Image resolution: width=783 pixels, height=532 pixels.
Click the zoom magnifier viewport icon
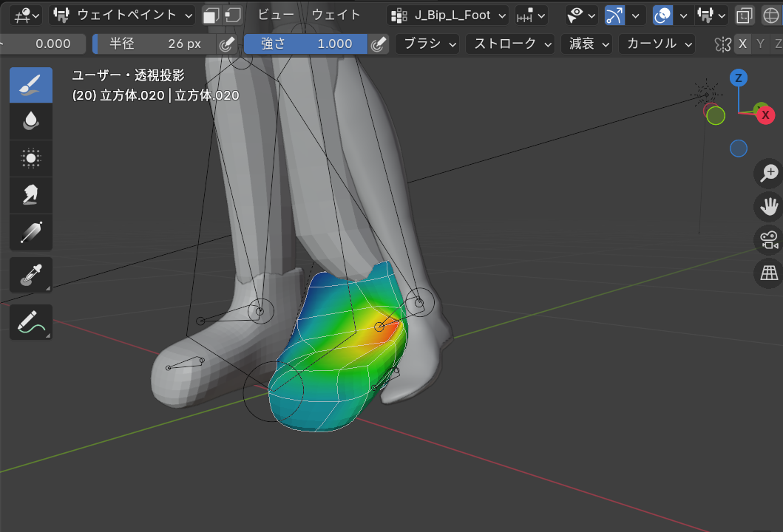point(769,174)
